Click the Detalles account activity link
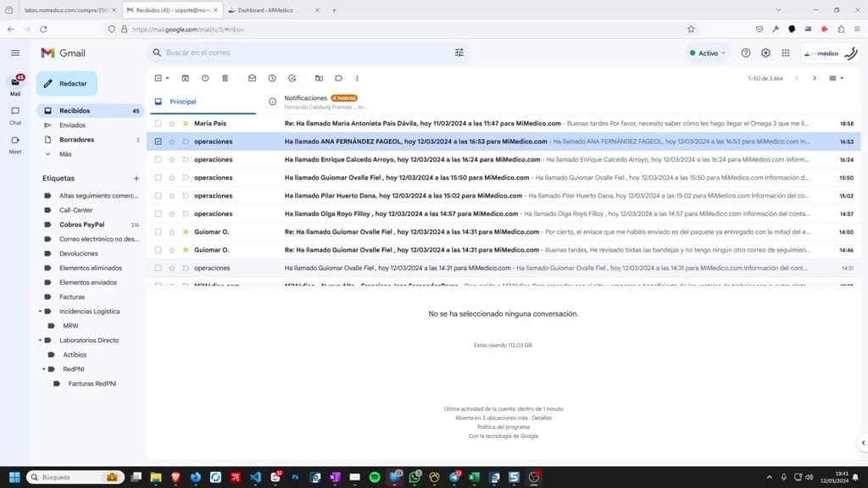The width and height of the screenshot is (868, 488). [542, 419]
